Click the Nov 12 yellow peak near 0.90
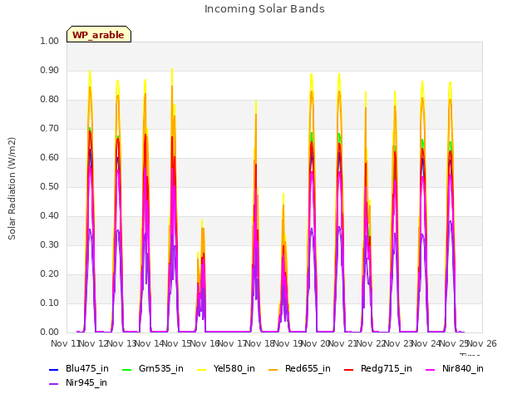 pos(90,71)
